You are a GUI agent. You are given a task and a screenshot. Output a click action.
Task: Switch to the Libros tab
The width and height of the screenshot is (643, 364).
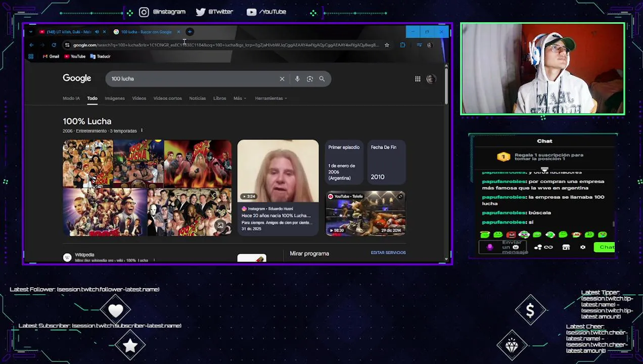tap(219, 98)
